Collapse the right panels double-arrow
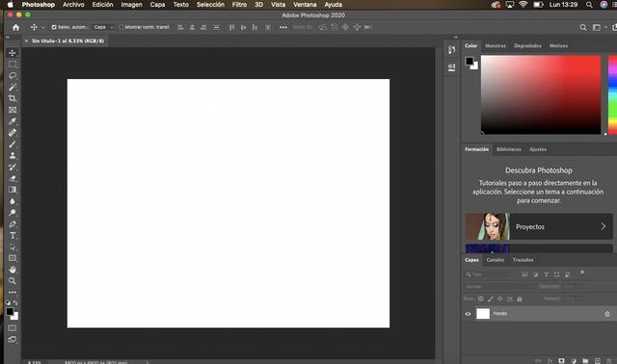Viewport: 617px width, 364px height. click(456, 37)
